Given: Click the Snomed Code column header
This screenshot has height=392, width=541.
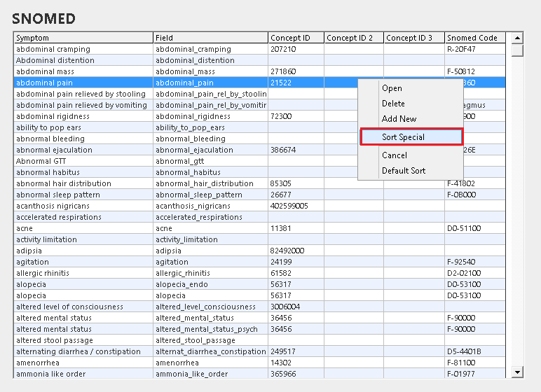Looking at the screenshot, I should click(x=475, y=38).
